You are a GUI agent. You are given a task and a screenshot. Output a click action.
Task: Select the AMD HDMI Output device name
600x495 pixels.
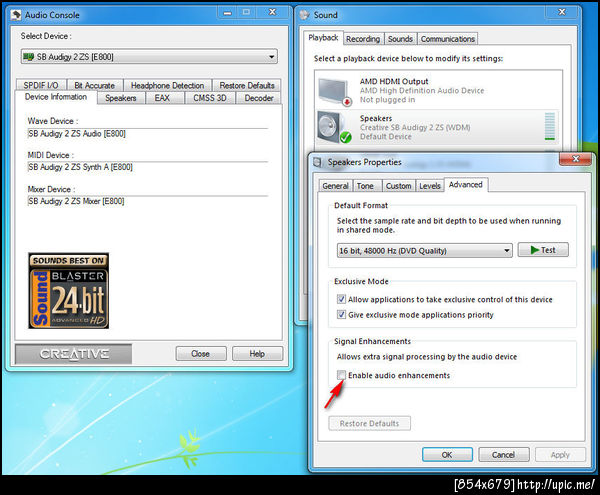pyautogui.click(x=394, y=81)
